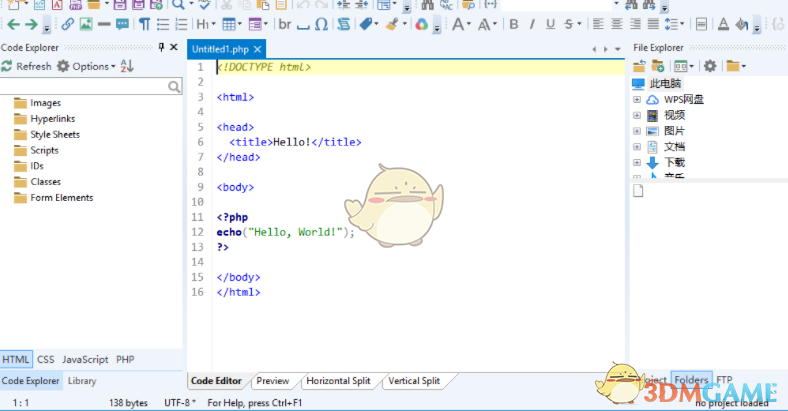The image size is (788, 411).
Task: Click the gear icon in File Explorer
Action: 710,66
